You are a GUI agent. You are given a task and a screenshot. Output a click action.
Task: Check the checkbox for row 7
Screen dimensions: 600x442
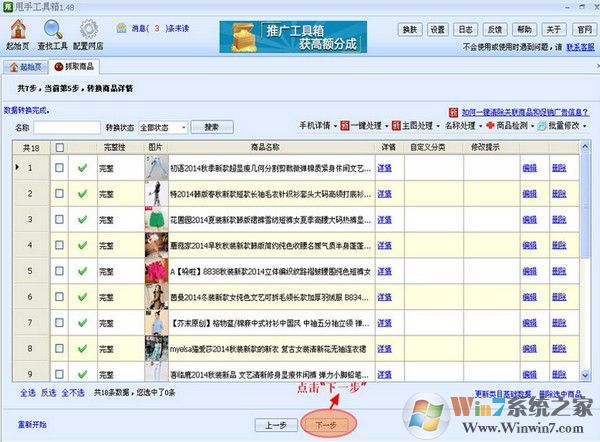click(x=60, y=323)
